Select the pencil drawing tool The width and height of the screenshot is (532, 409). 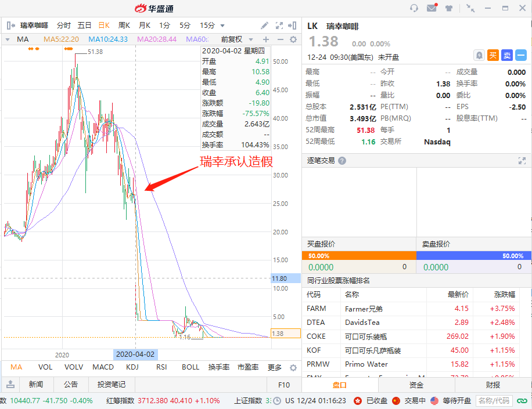click(265, 26)
